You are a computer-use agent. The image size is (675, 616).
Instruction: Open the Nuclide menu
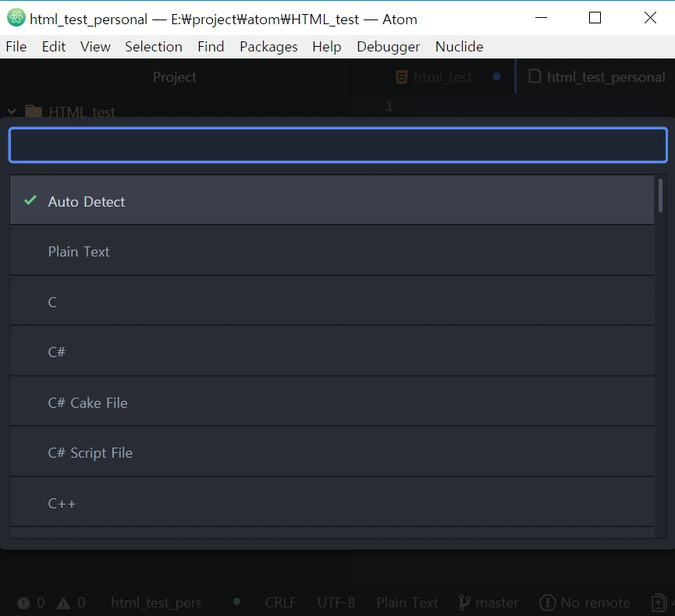[460, 47]
